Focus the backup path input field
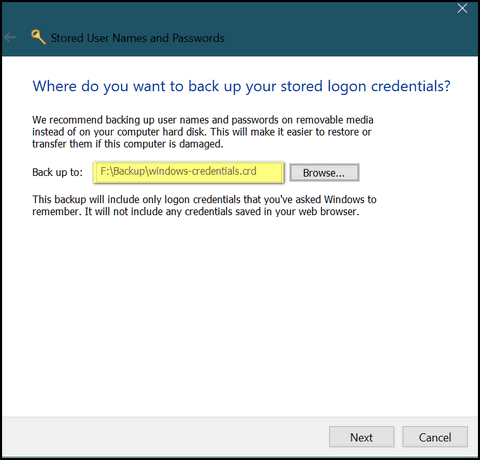Image resolution: width=480 pixels, height=460 pixels. 189,172
